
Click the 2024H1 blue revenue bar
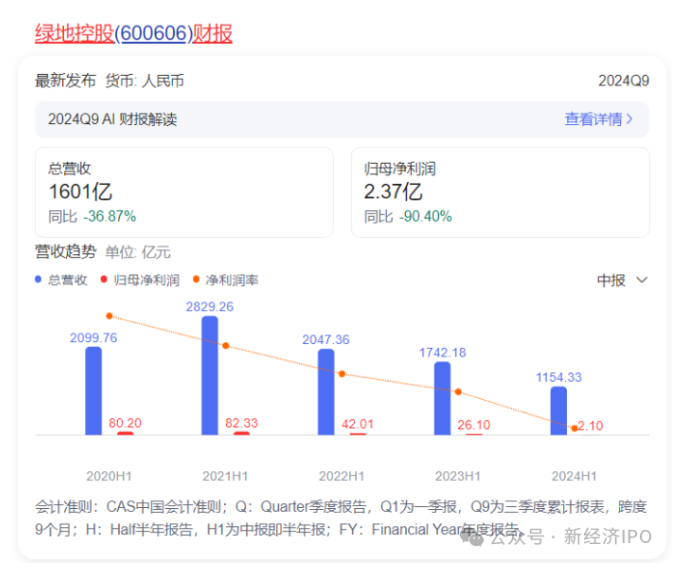[559, 410]
